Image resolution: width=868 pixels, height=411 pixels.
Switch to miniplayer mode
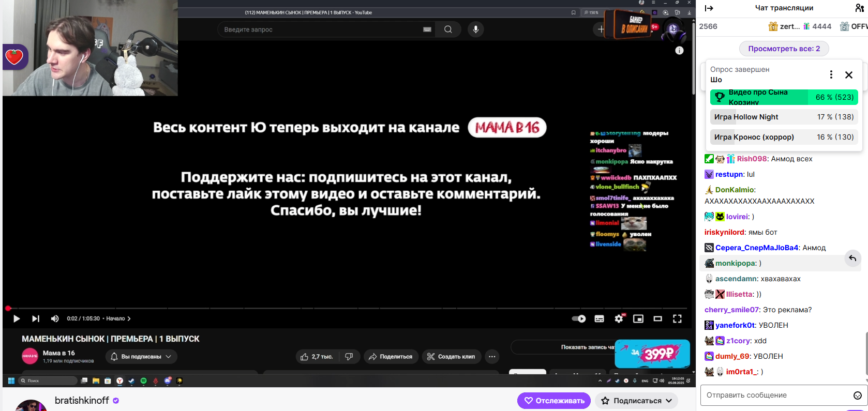point(638,318)
